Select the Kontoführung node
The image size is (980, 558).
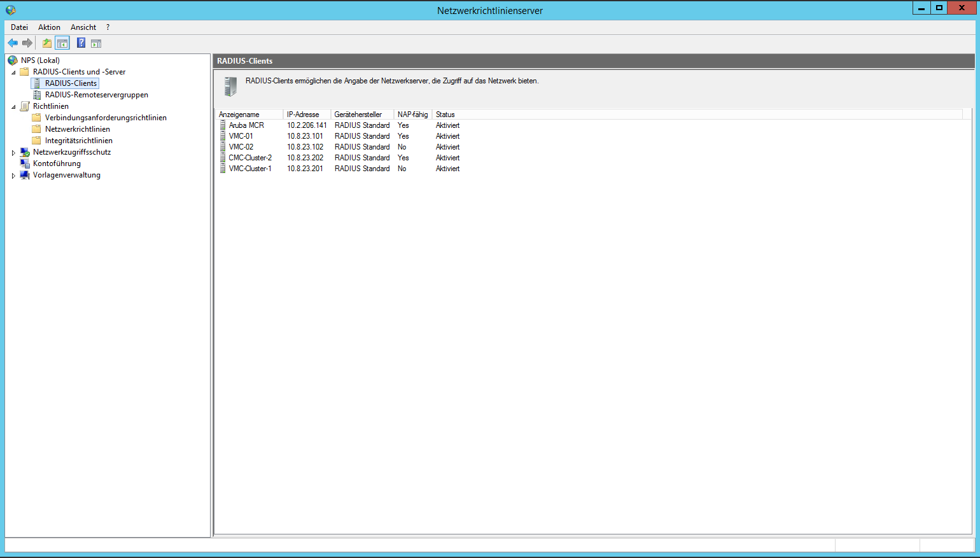click(57, 164)
